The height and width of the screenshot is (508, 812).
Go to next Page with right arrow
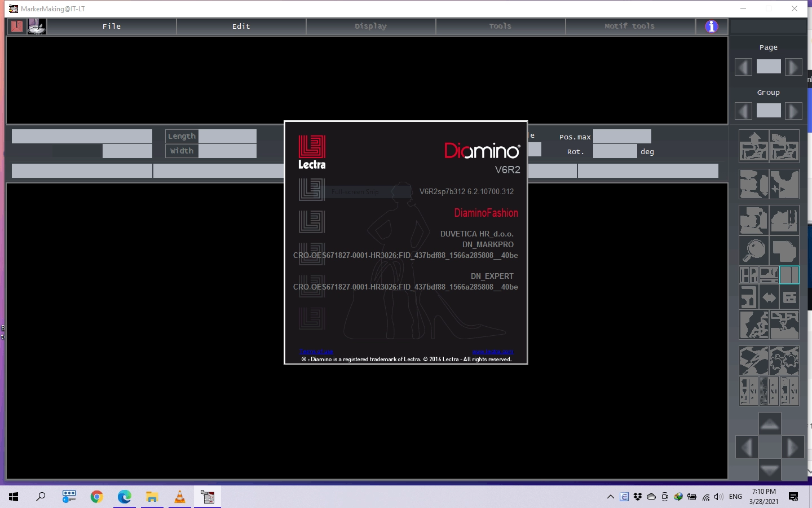(x=793, y=67)
